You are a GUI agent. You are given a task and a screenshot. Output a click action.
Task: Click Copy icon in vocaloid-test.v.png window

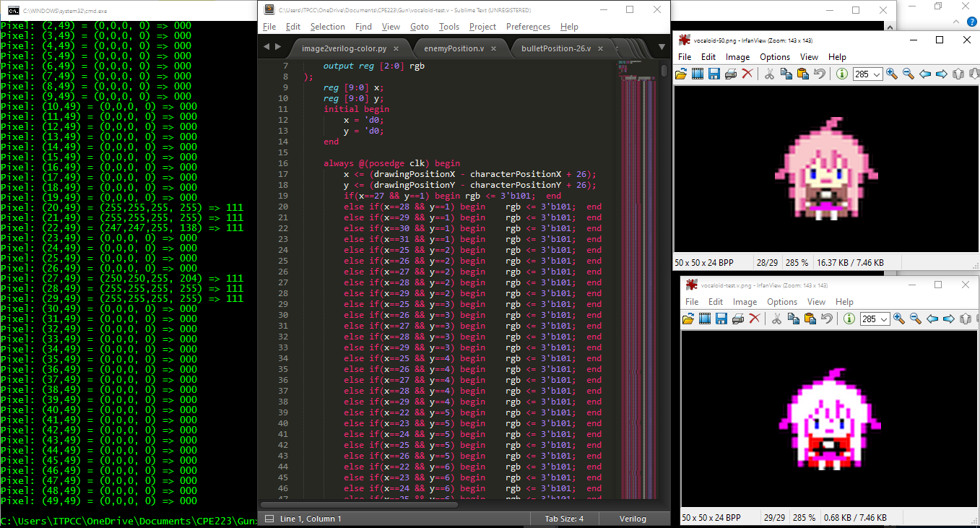coord(794,319)
